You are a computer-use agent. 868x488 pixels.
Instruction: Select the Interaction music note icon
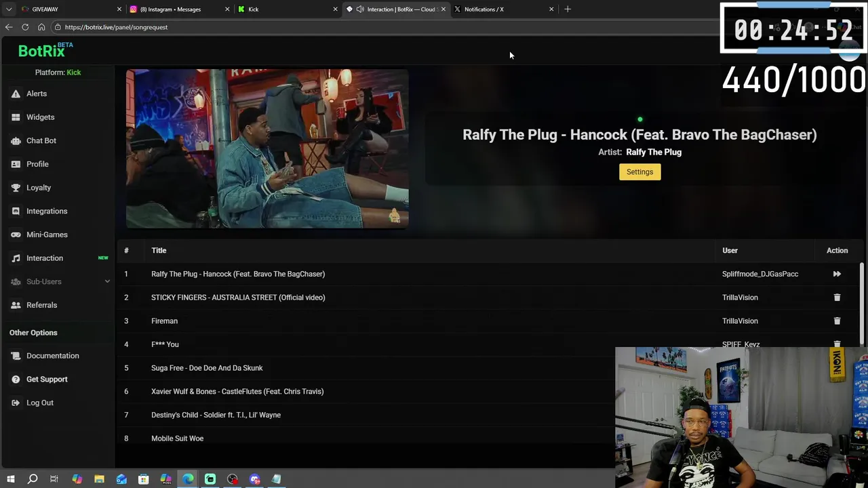pos(16,258)
